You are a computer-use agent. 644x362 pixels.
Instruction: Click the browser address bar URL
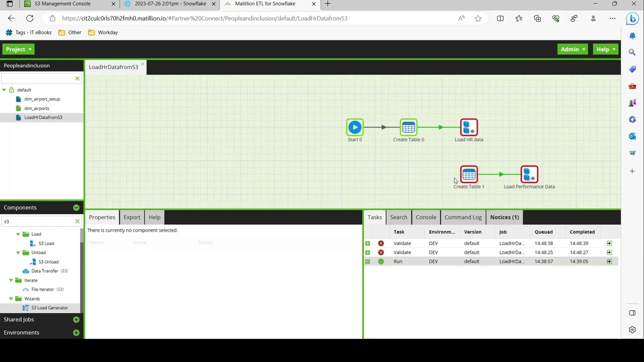(204, 19)
